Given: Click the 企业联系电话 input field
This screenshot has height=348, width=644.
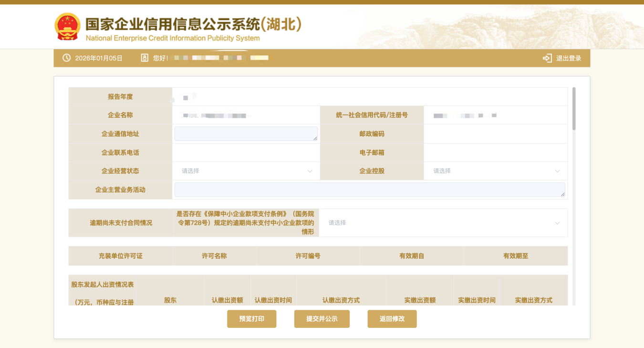Looking at the screenshot, I should click(246, 153).
